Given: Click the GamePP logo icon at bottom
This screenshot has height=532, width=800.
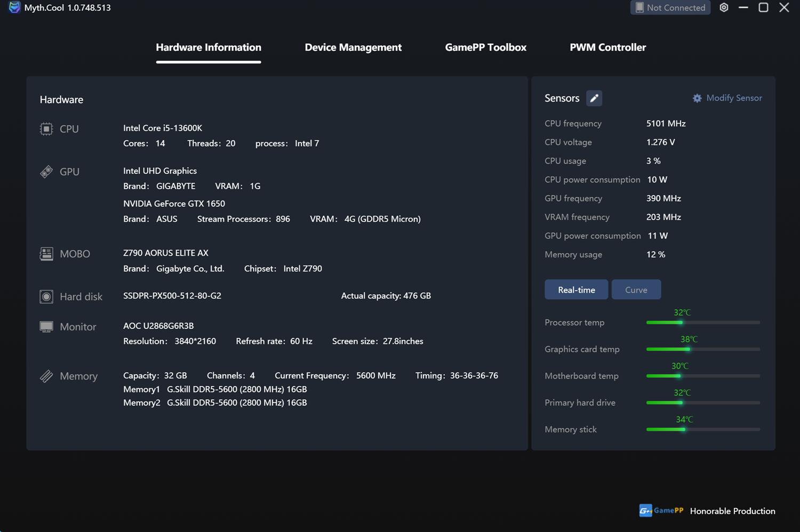Looking at the screenshot, I should tap(645, 511).
